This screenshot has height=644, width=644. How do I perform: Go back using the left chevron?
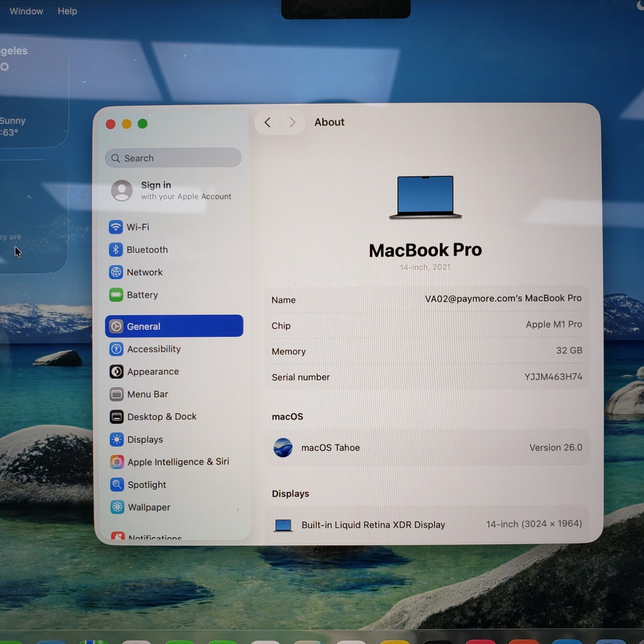(267, 123)
